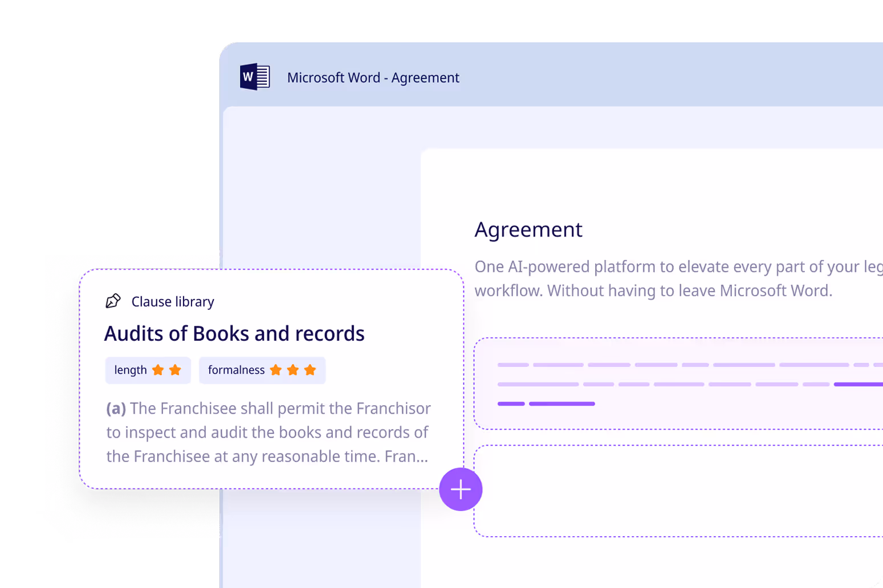The width and height of the screenshot is (883, 588).
Task: Click the empty dashed clause drop area
Action: (678, 491)
